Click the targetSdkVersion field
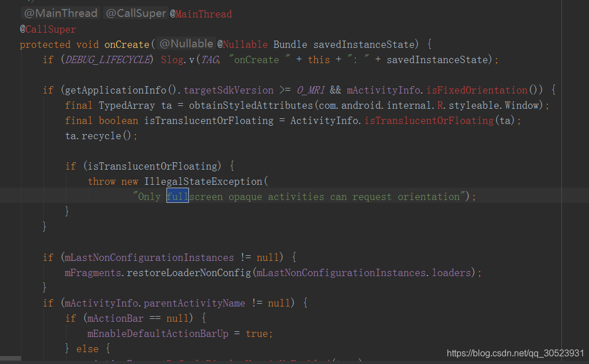 tap(228, 91)
